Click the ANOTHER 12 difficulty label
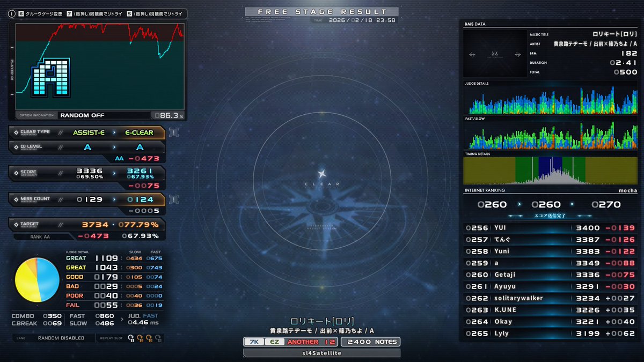Screen dimensions: 644x362 coord(311,342)
